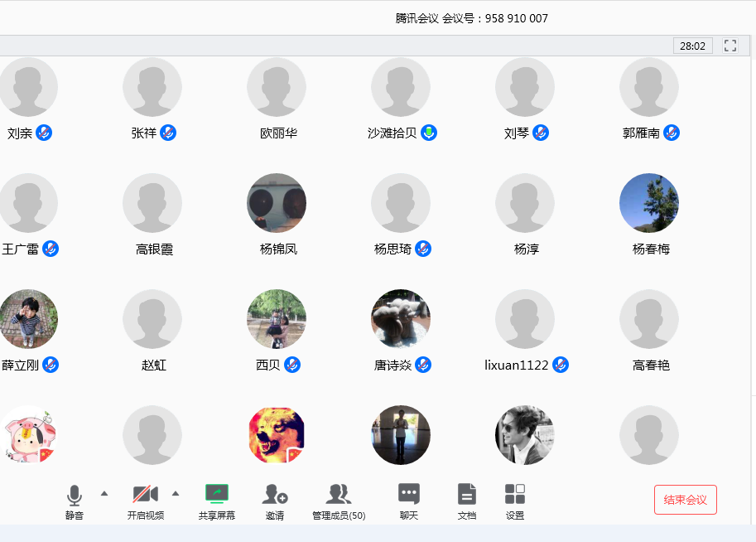Select 欧丽华's default avatar
Image resolution: width=756 pixels, height=542 pixels.
pyautogui.click(x=277, y=87)
